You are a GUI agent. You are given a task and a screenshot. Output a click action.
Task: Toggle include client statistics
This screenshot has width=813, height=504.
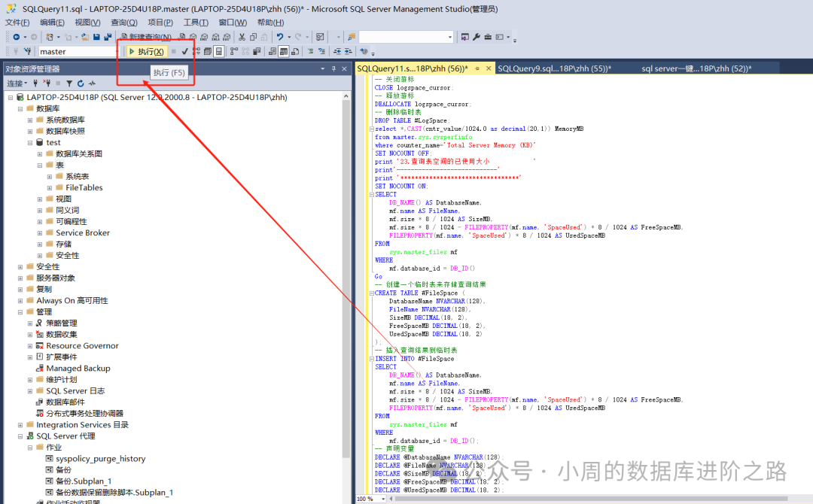[x=257, y=51]
